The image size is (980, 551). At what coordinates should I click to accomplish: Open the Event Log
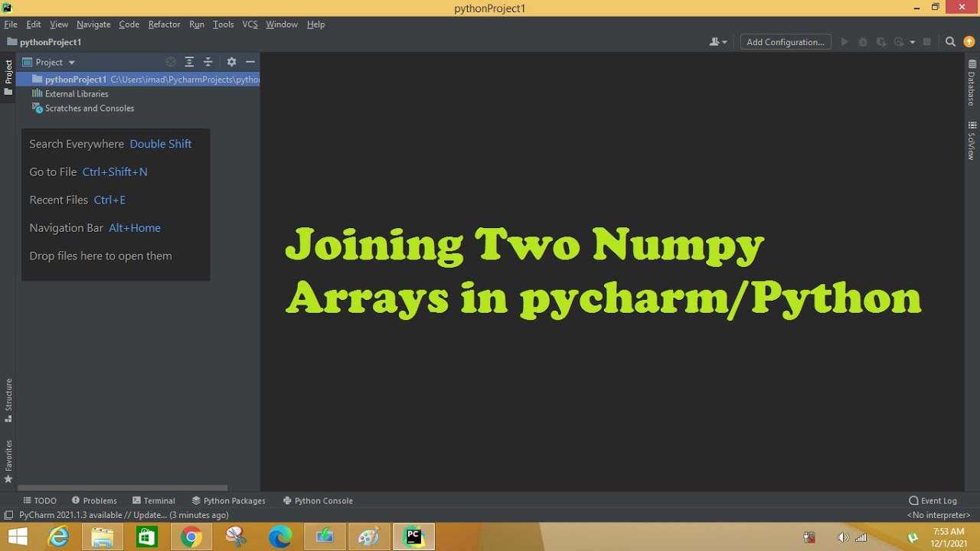coord(933,500)
